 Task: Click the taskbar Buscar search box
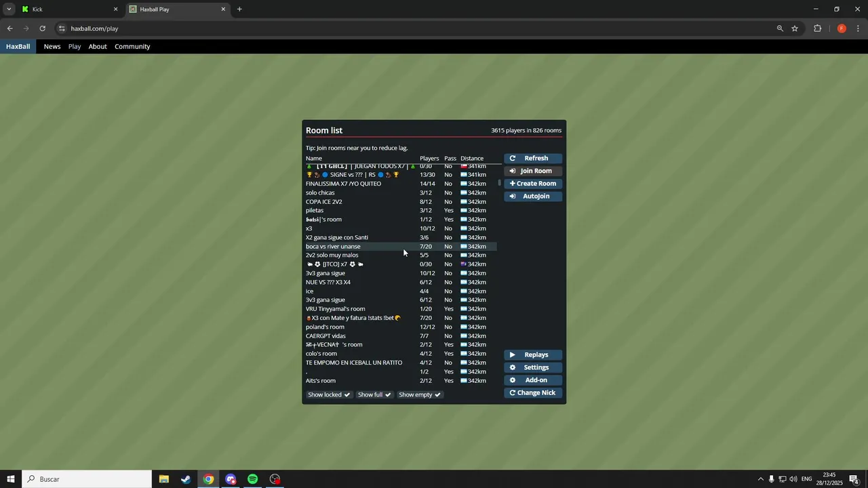point(87,479)
